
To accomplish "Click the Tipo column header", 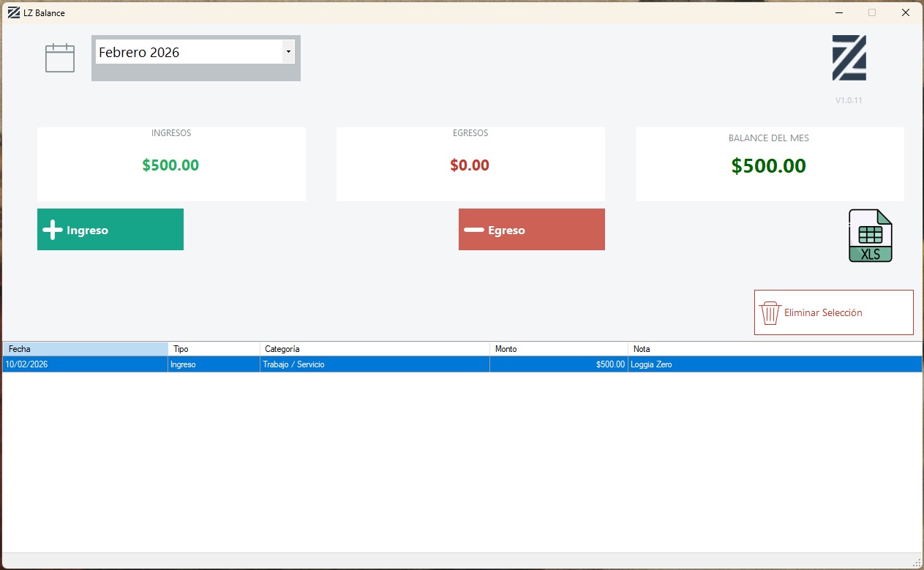I will 214,349.
